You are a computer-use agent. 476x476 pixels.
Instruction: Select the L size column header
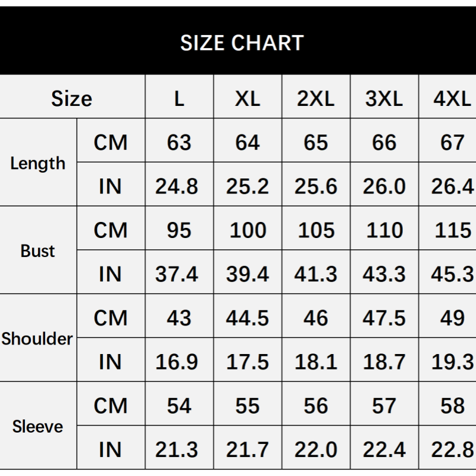point(179,98)
